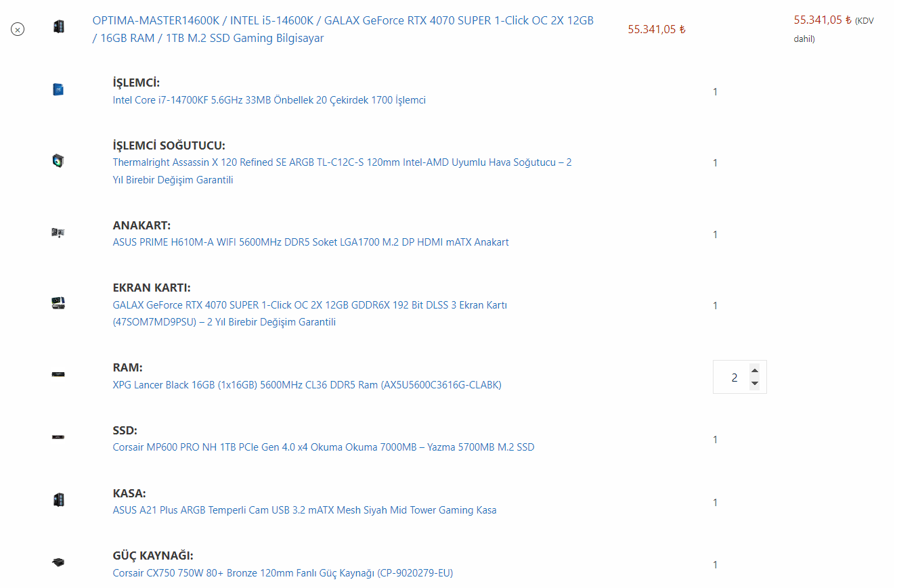Click the quantity 1 in the İŞLEMCİ SOĞUTUCU row
897x588 pixels.
click(715, 163)
